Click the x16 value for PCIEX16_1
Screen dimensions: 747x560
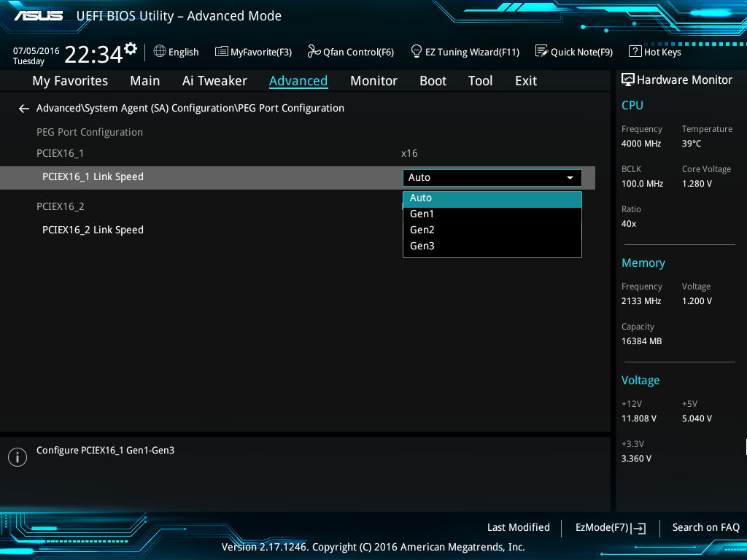point(409,153)
